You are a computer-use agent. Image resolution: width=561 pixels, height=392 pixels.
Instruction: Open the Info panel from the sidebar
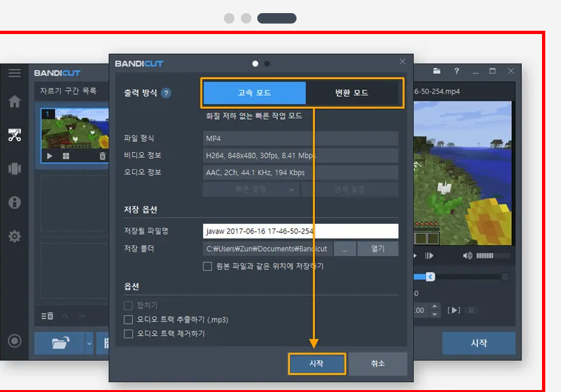(14, 203)
